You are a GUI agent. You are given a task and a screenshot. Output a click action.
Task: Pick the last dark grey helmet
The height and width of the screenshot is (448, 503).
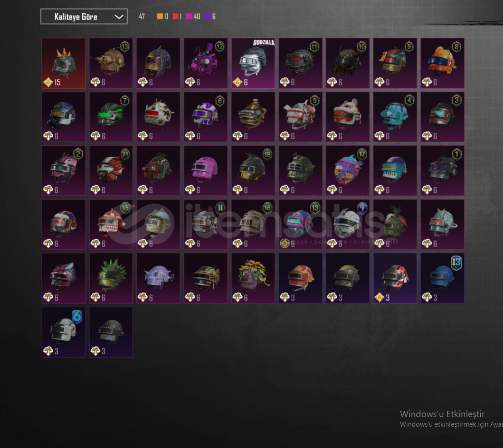coord(111,332)
